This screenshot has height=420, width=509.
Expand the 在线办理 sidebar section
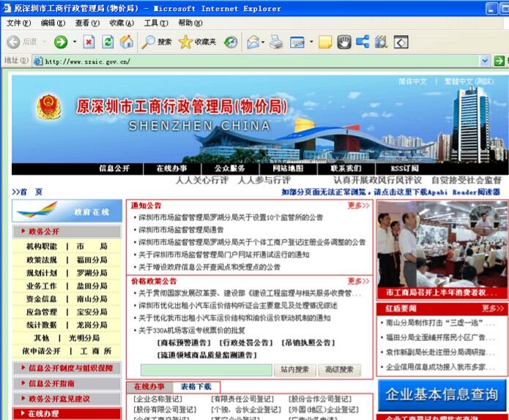click(67, 414)
